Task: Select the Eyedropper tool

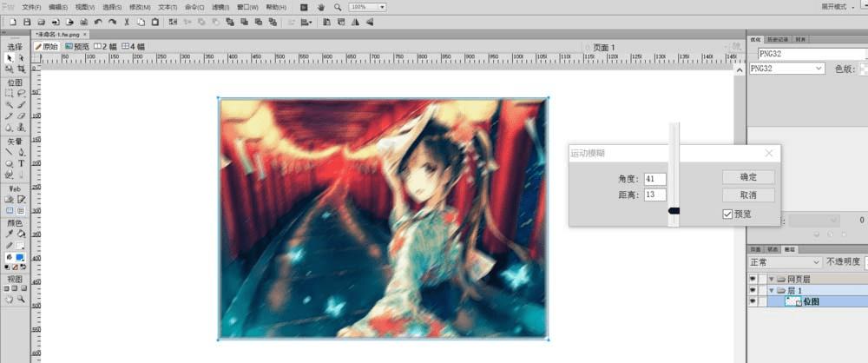Action: point(9,234)
